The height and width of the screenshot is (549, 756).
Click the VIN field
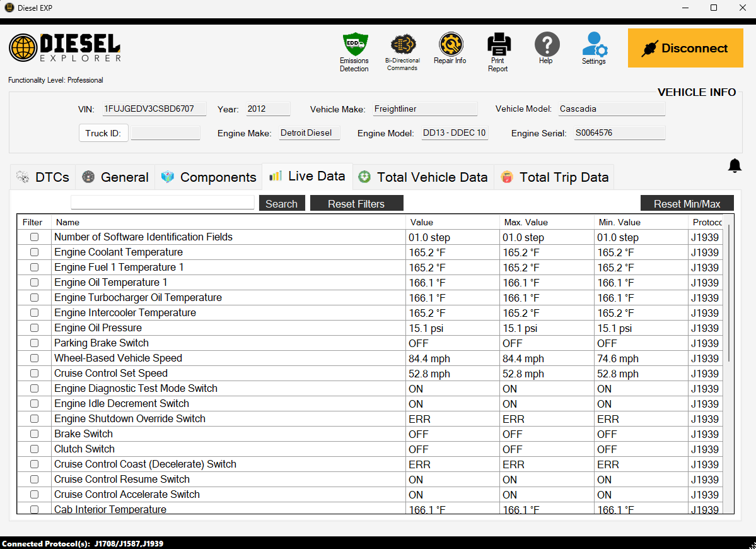[154, 109]
